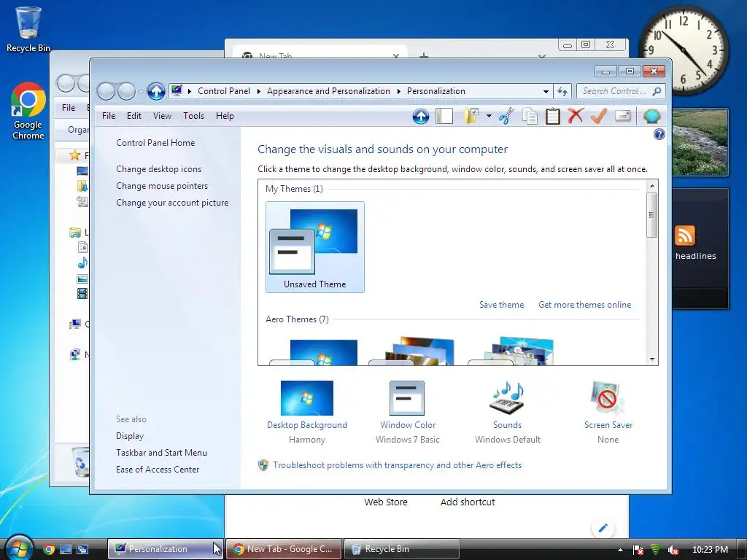Click the clipboard Paste icon
This screenshot has width=747, height=560.
553,116
